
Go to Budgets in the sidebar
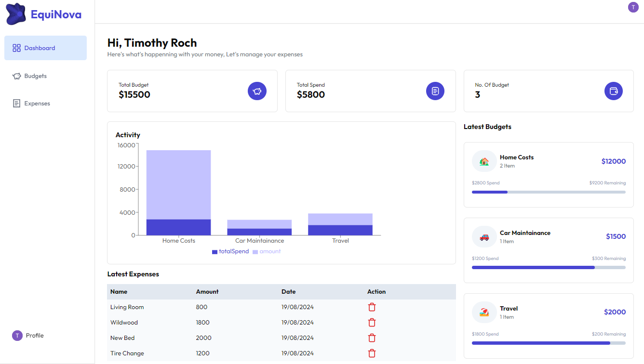[35, 76]
